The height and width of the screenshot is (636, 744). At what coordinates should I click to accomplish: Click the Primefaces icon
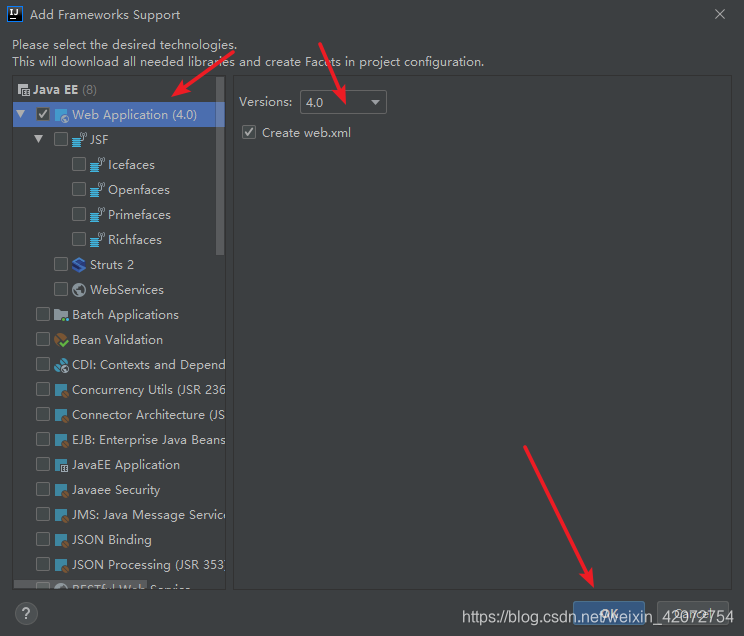[x=97, y=215]
